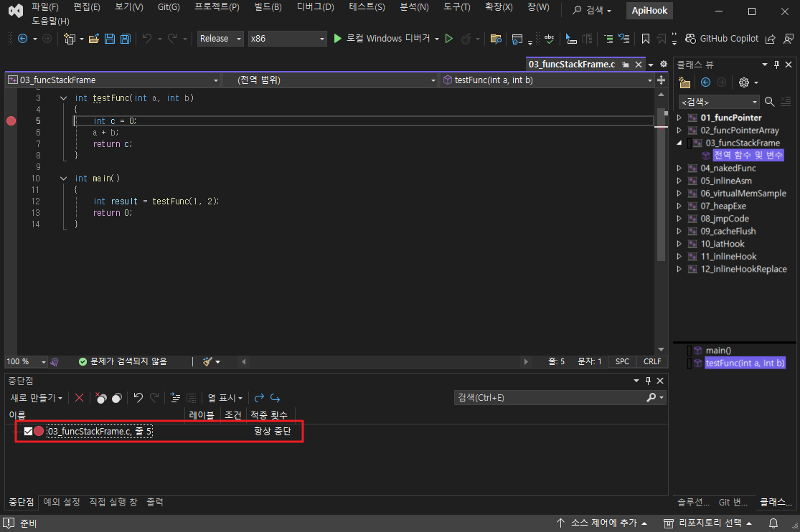Save the current file with single-disk icon
800x532 pixels.
pos(110,39)
